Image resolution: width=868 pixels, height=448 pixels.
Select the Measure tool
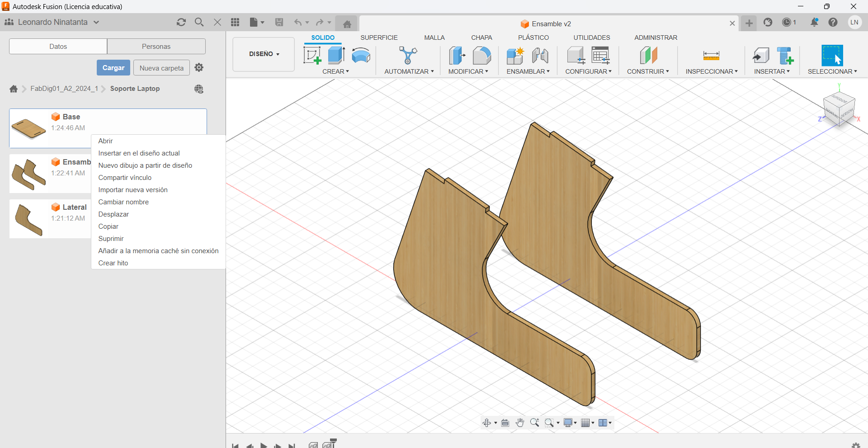(711, 56)
